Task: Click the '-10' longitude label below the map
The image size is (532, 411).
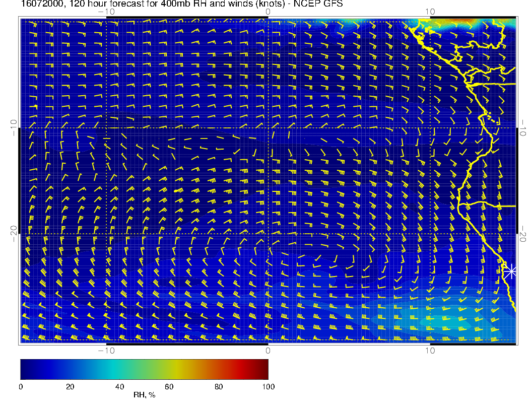Action: (x=106, y=351)
